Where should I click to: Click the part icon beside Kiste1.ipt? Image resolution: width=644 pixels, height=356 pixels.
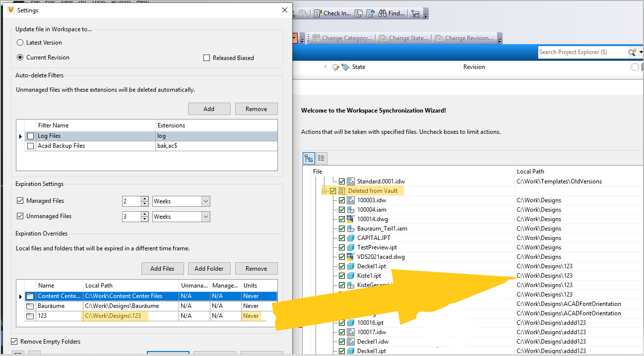[351, 275]
